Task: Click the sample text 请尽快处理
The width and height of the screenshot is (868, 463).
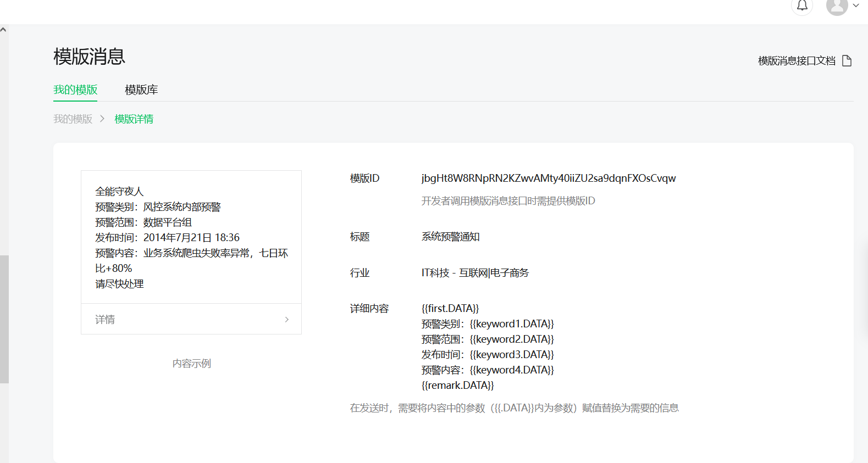Action: pos(119,284)
